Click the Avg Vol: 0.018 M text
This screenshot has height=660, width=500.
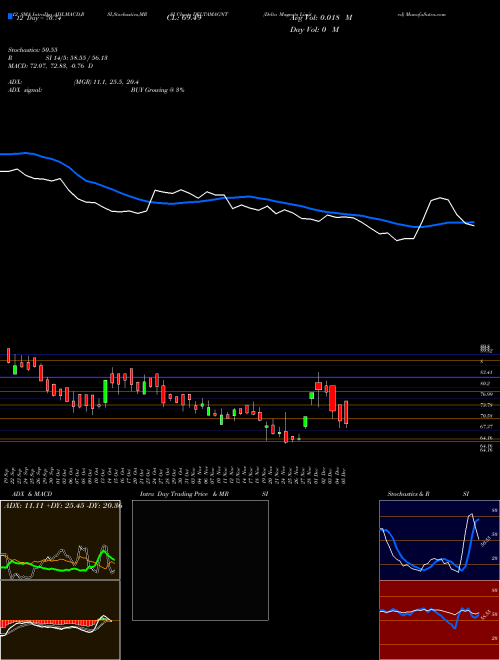pos(321,18)
